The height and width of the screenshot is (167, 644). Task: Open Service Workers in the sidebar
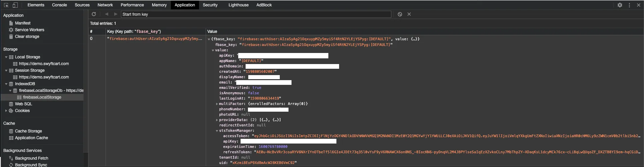(x=29, y=30)
